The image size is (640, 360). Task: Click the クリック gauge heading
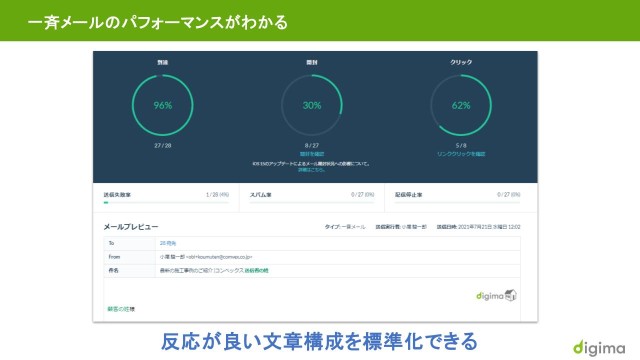[461, 62]
